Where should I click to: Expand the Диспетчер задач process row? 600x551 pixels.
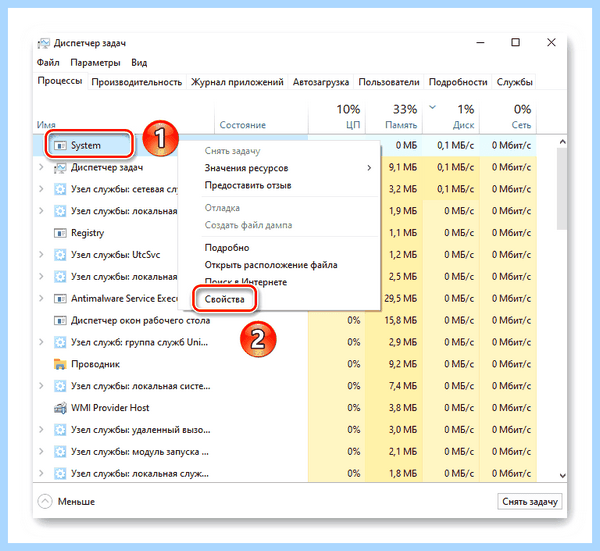41,167
